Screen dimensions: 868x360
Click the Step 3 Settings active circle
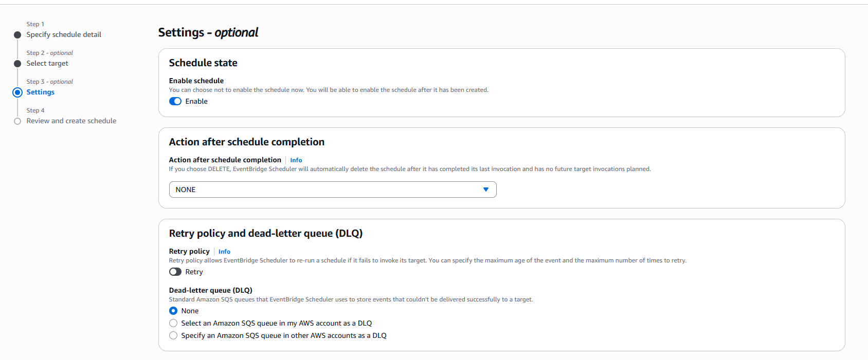[17, 92]
